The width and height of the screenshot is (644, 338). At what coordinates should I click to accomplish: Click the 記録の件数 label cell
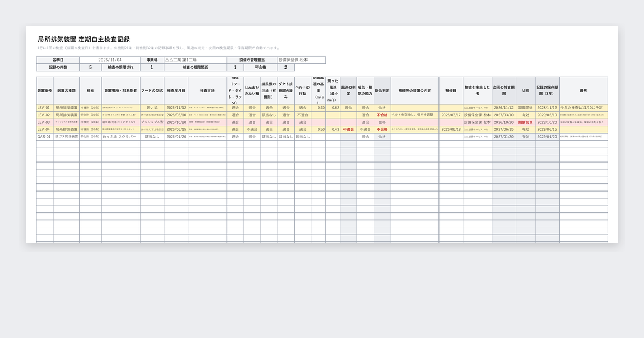(x=58, y=68)
